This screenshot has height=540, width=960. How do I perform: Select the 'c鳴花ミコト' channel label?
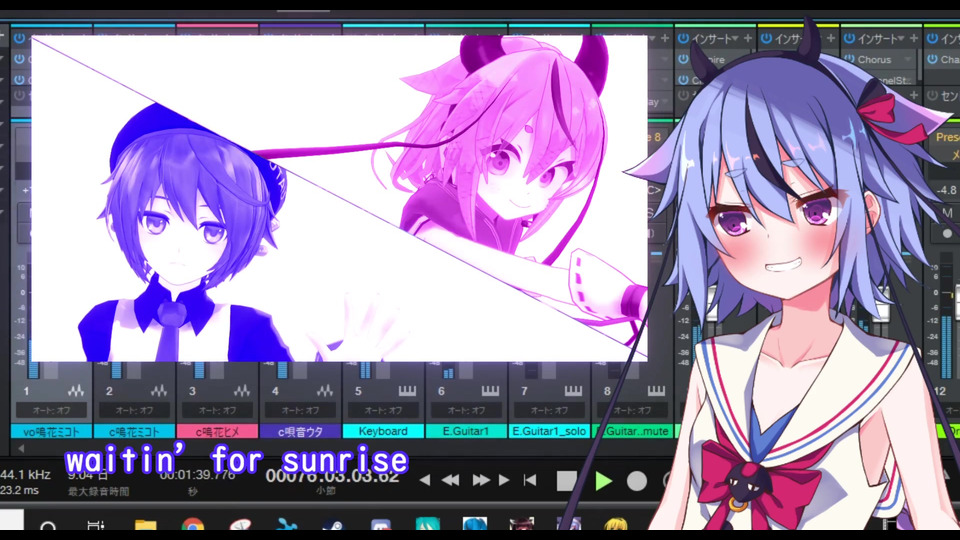click(x=134, y=432)
